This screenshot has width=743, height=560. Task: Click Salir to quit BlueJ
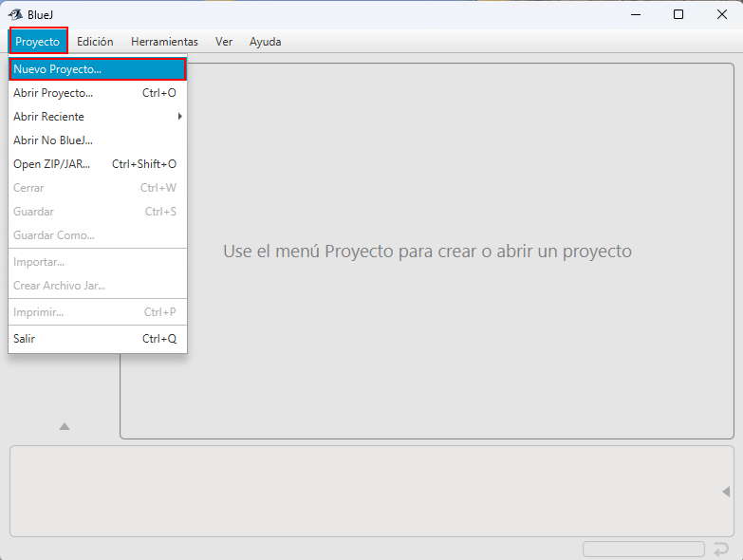tap(98, 339)
